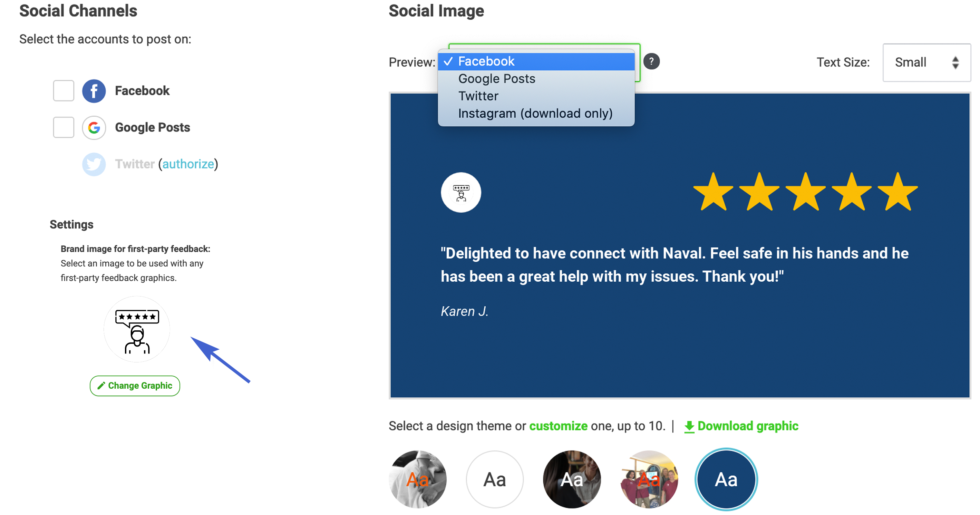
Task: Open the Text Size dropdown
Action: coord(926,62)
